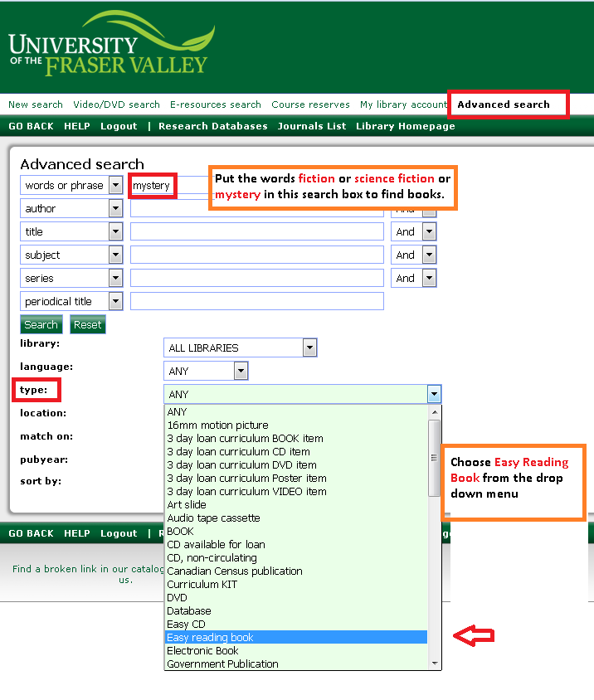Select Art slide type
This screenshot has height=700, width=594.
tap(296, 504)
